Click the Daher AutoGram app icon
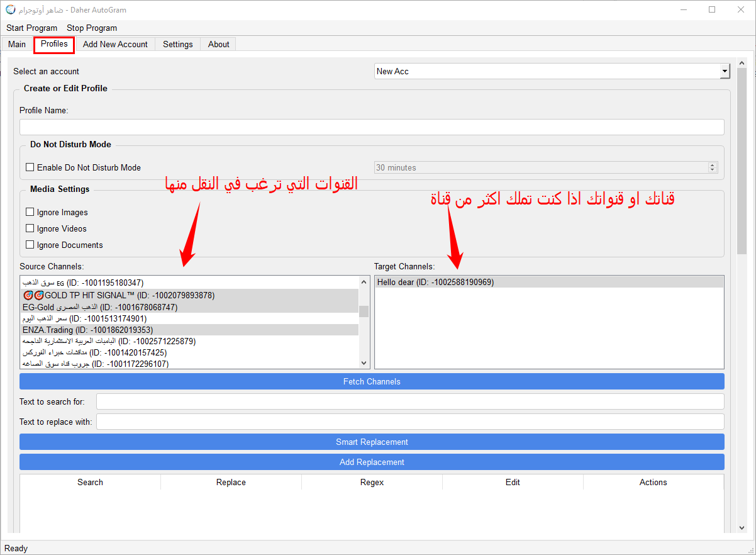This screenshot has width=756, height=555. point(10,10)
